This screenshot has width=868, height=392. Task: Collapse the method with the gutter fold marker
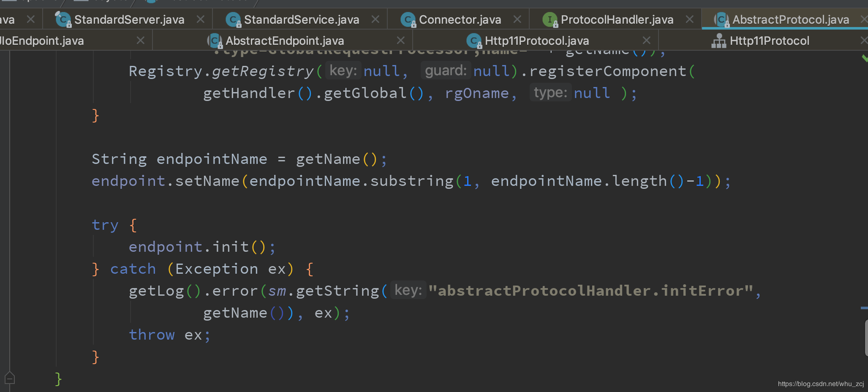pyautogui.click(x=10, y=378)
